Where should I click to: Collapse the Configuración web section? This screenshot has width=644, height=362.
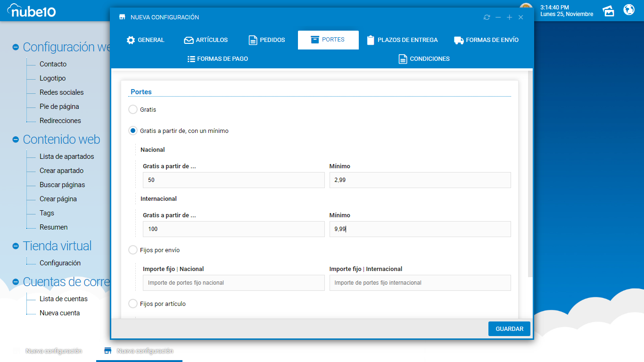[x=16, y=47]
